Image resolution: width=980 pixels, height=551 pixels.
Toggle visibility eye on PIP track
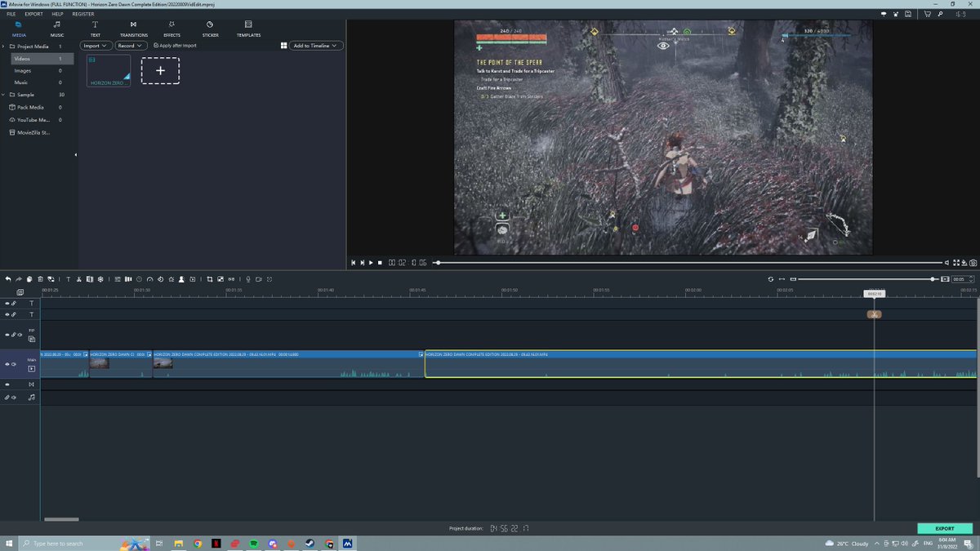[7, 335]
